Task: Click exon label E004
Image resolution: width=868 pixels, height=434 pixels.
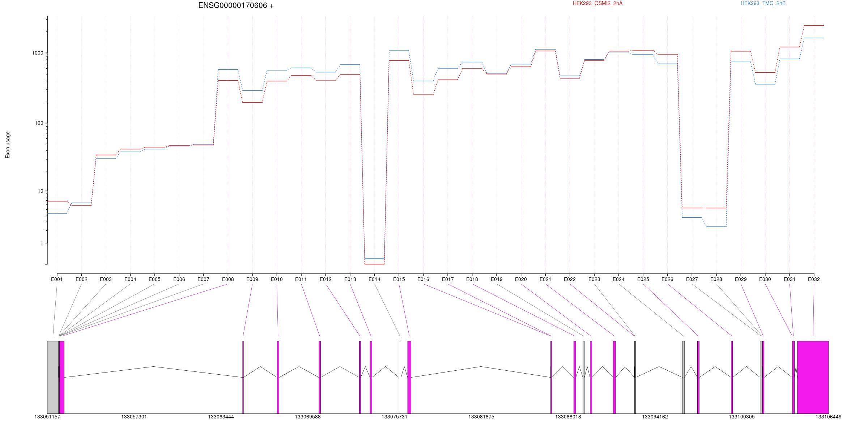Action: click(x=130, y=279)
